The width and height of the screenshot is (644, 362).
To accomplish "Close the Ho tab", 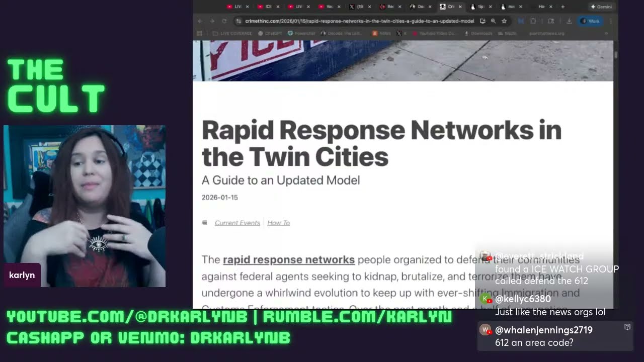I will 551,7.
